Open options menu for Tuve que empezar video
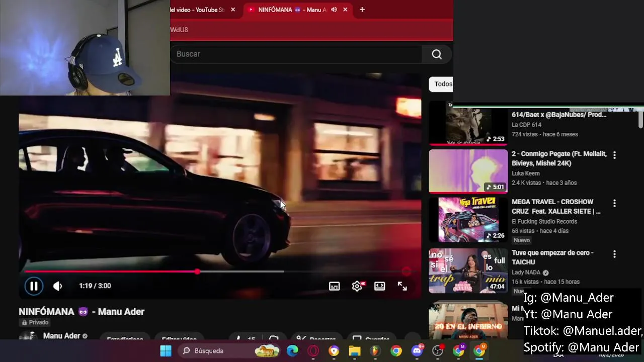Screen dimensions: 644x362 pyautogui.click(x=614, y=254)
